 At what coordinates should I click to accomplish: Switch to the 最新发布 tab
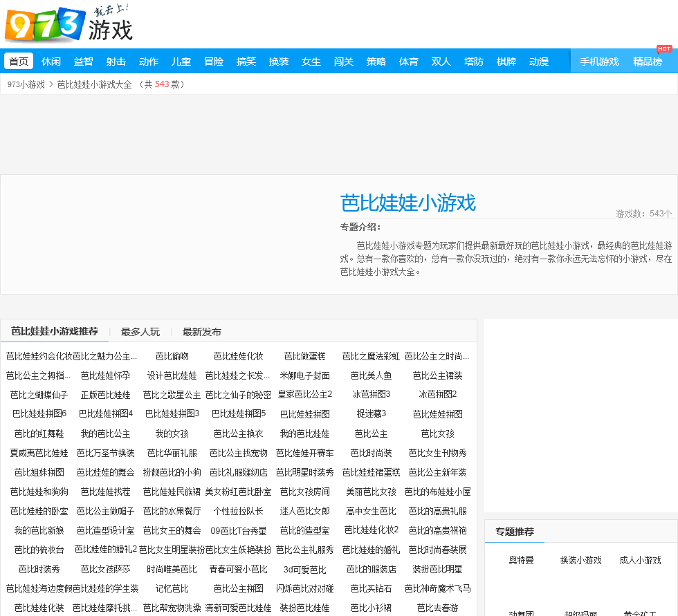click(x=202, y=332)
